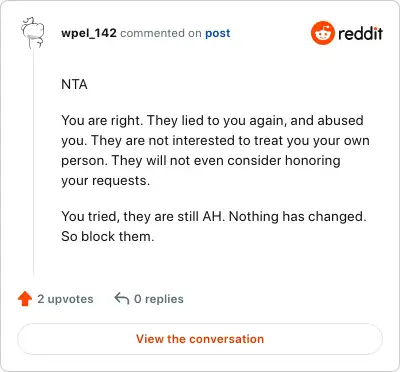Click the 'NTA' verdict text
Viewport: 400px width, 372px height.
(x=74, y=84)
